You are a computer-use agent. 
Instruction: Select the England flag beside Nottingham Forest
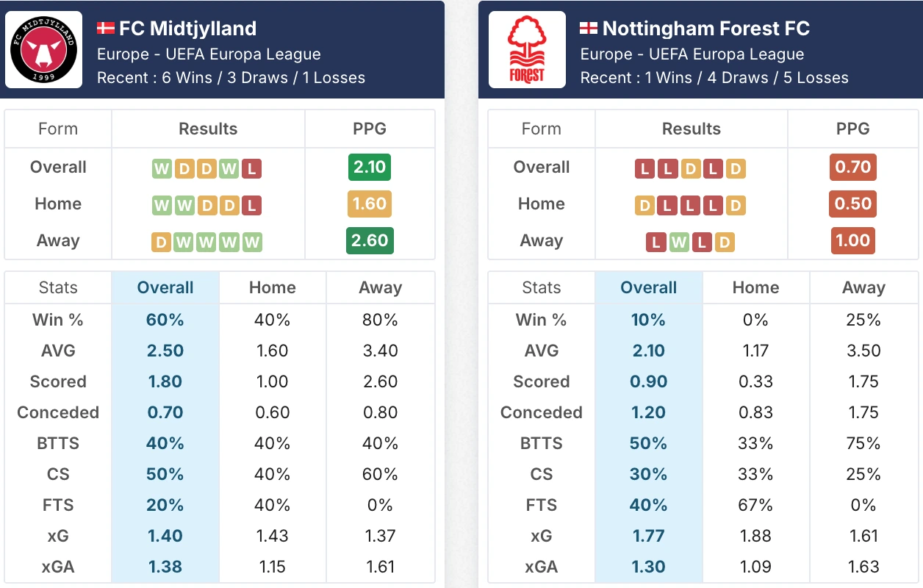(588, 29)
